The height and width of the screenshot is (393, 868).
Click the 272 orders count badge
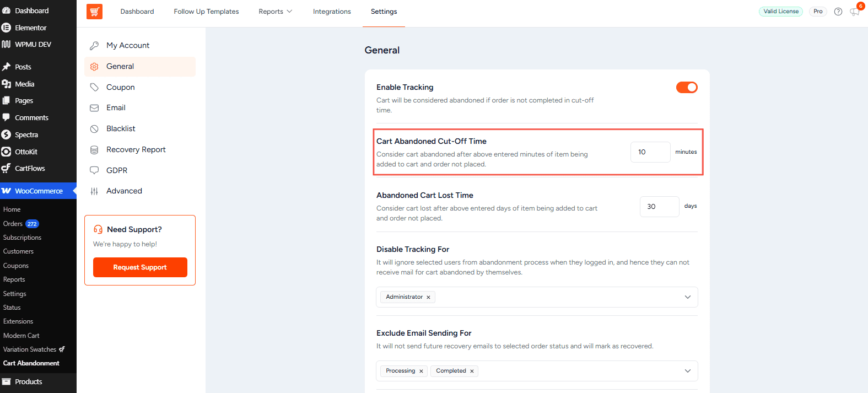[x=33, y=224]
